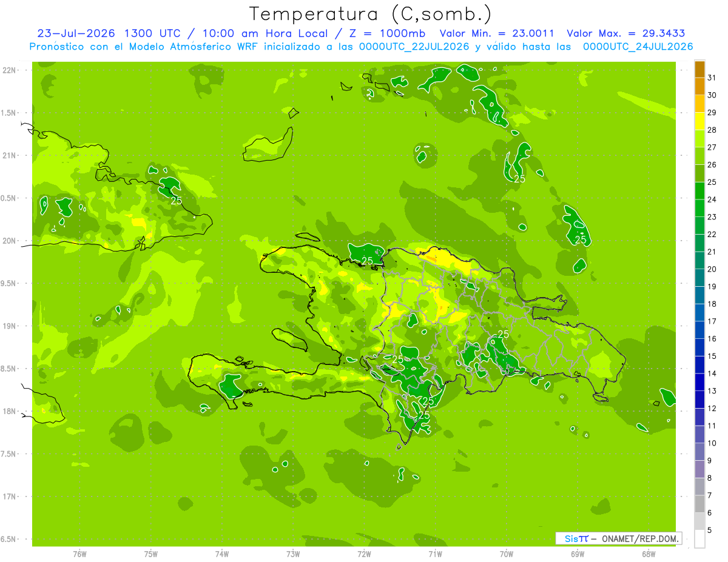This screenshot has width=728, height=562.
Task: Click the "21N" latitude axis label
Action: click(x=9, y=156)
